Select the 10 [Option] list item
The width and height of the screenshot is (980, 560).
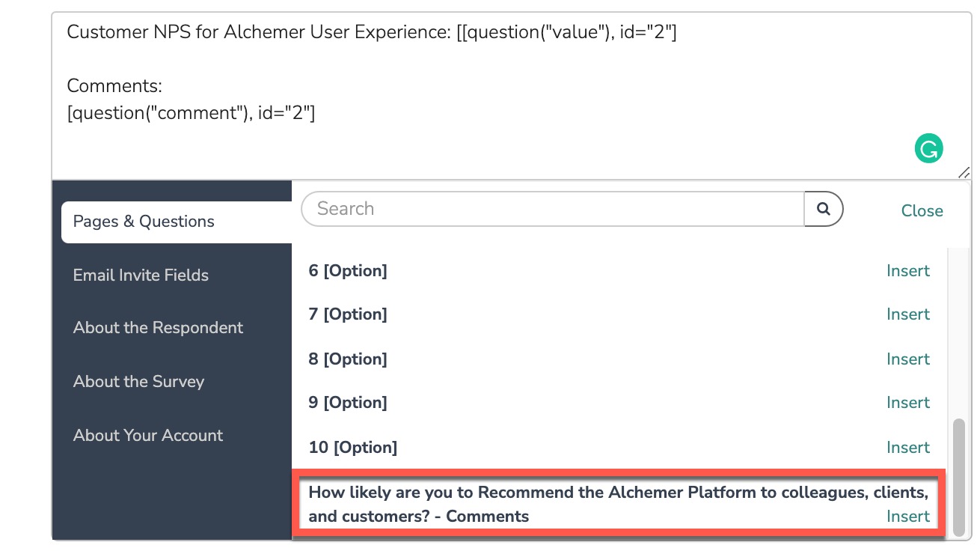(x=352, y=448)
